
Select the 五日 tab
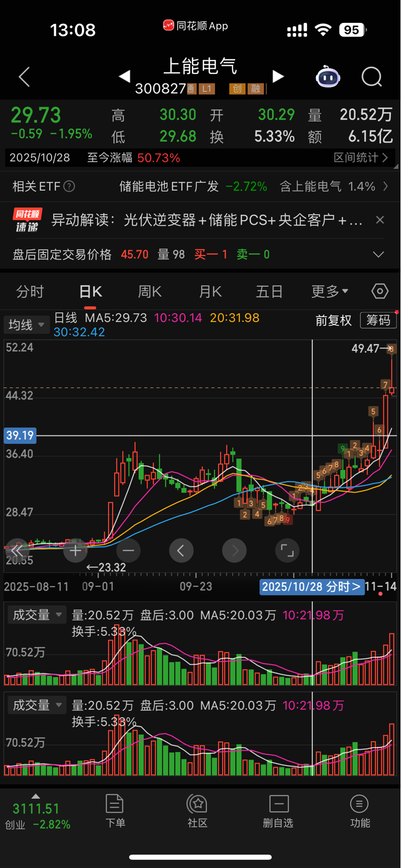tap(270, 291)
